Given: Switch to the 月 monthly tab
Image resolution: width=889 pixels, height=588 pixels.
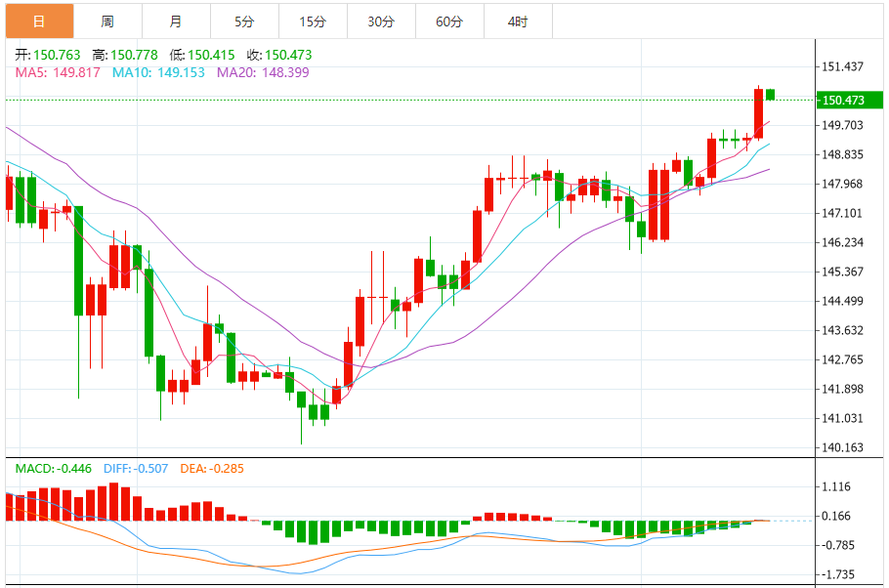Looking at the screenshot, I should tap(176, 21).
